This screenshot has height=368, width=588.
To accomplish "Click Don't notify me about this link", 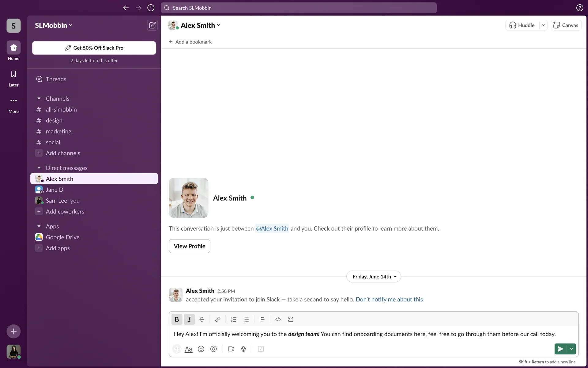I will [389, 299].
